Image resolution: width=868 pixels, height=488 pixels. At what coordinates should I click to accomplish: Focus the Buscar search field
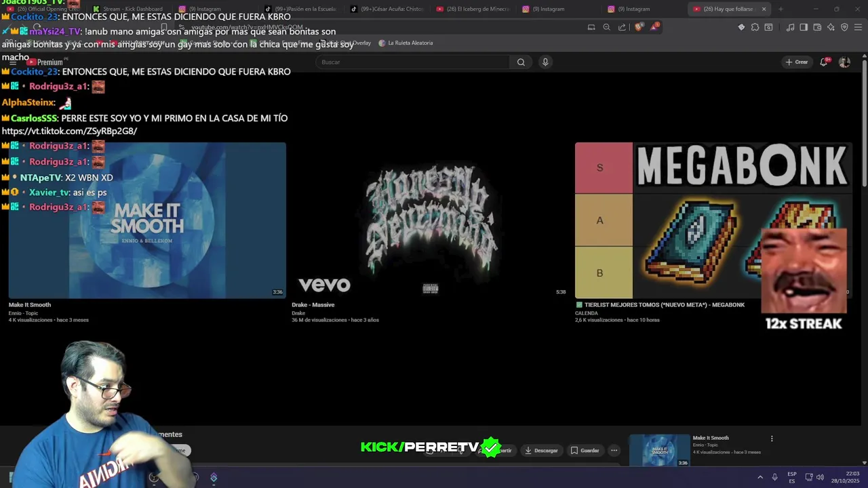tap(414, 62)
